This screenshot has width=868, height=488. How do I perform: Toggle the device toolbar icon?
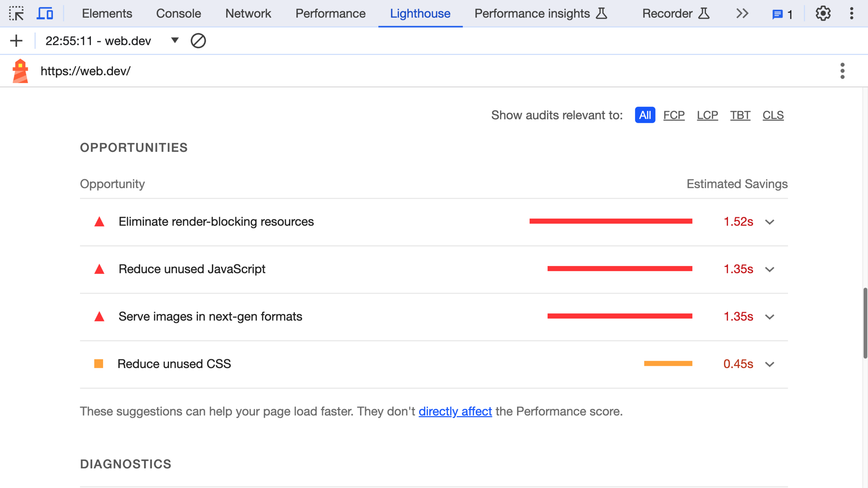pyautogui.click(x=45, y=14)
